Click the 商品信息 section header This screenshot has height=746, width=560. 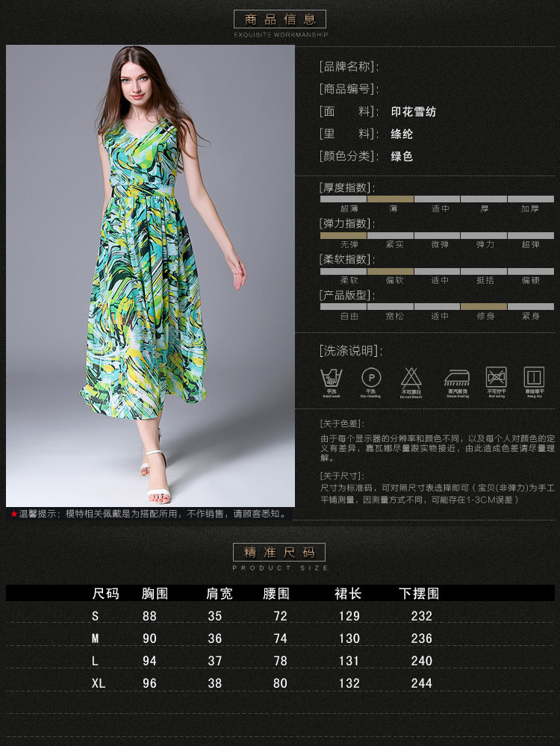pyautogui.click(x=280, y=19)
